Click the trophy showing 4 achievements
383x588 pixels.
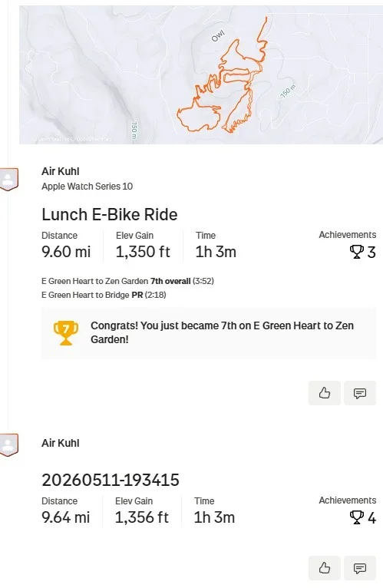pos(356,517)
